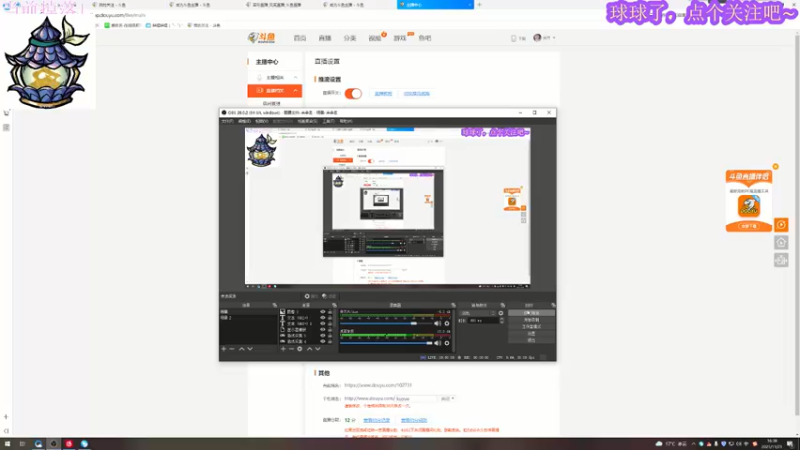Open Mic/Aux channel settings gear
The width and height of the screenshot is (800, 450).
click(x=447, y=323)
